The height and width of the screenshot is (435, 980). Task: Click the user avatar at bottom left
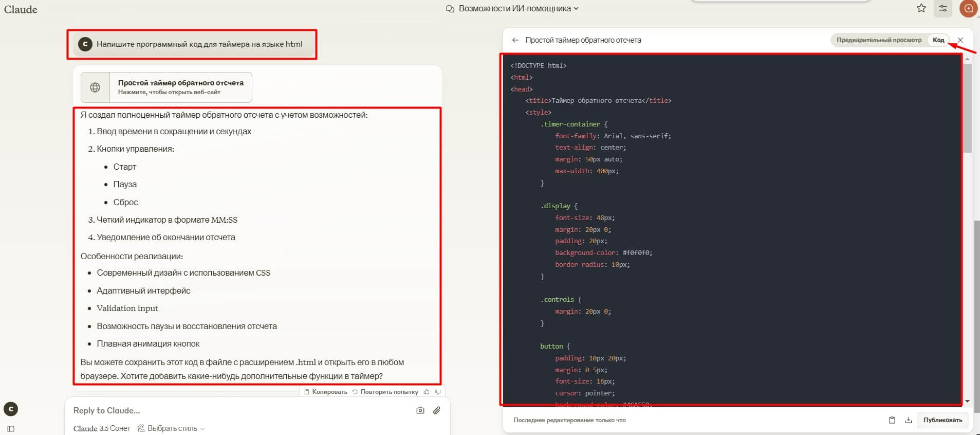click(x=11, y=409)
